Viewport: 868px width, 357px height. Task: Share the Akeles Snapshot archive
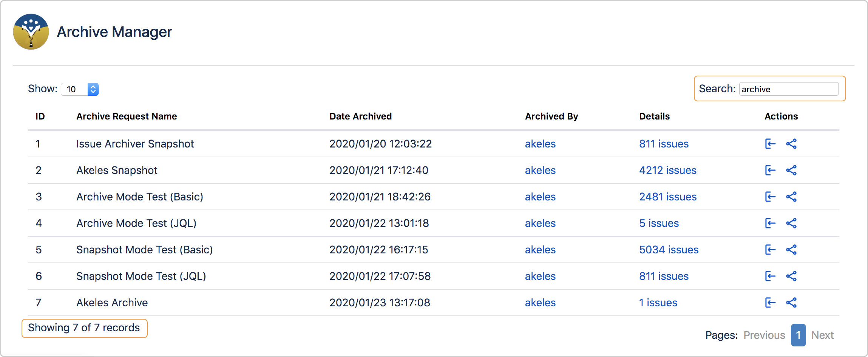tap(792, 170)
